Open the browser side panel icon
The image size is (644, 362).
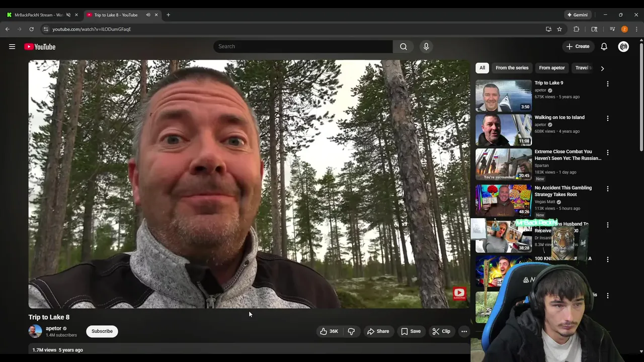click(594, 29)
